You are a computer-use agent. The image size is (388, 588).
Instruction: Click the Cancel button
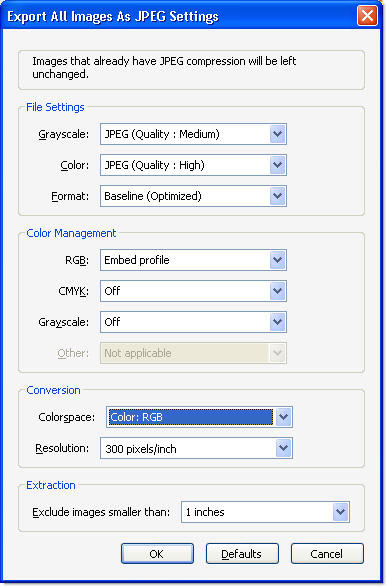point(327,554)
